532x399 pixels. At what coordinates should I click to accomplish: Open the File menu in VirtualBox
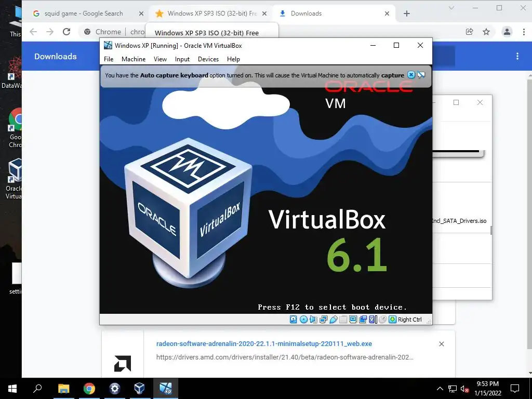(109, 59)
